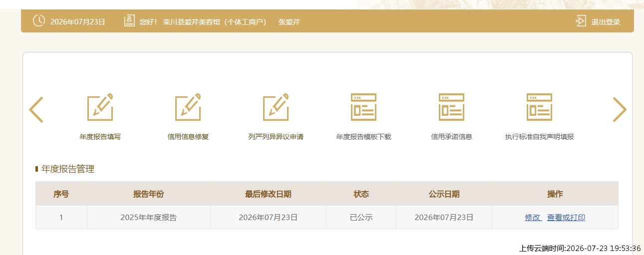Image resolution: width=644 pixels, height=255 pixels.
Task: Open the 信用承诺信息 document icon
Action: pyautogui.click(x=451, y=107)
